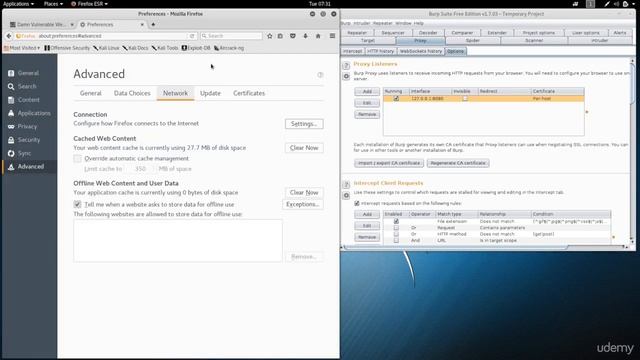This screenshot has width=640, height=360.
Task: Enable Override automatic cache management checkbox
Action: pos(78,158)
